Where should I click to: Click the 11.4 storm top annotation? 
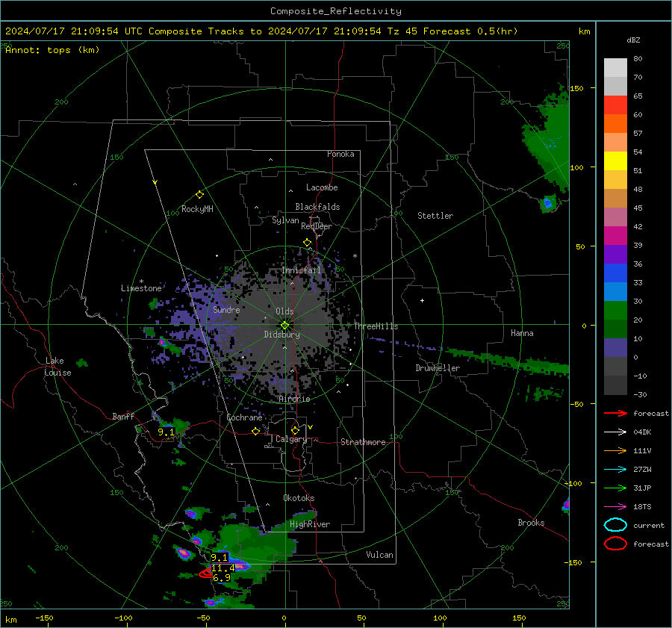tap(223, 568)
